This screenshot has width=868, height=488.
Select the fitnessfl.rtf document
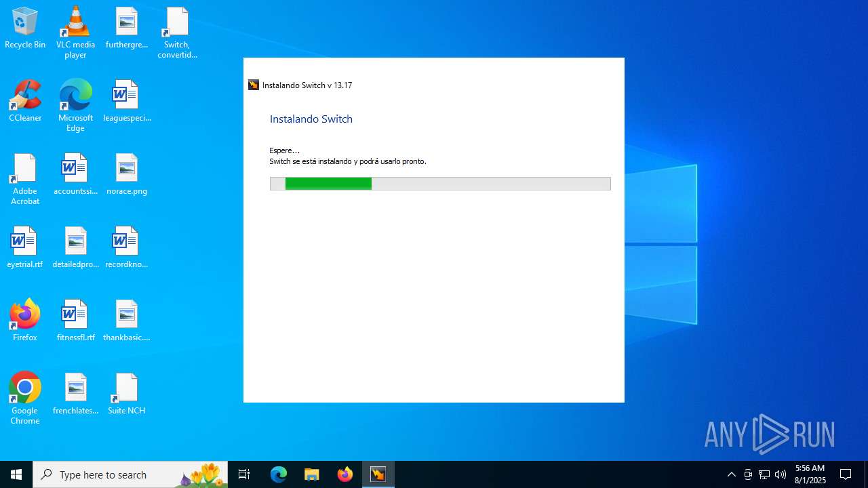(x=75, y=321)
